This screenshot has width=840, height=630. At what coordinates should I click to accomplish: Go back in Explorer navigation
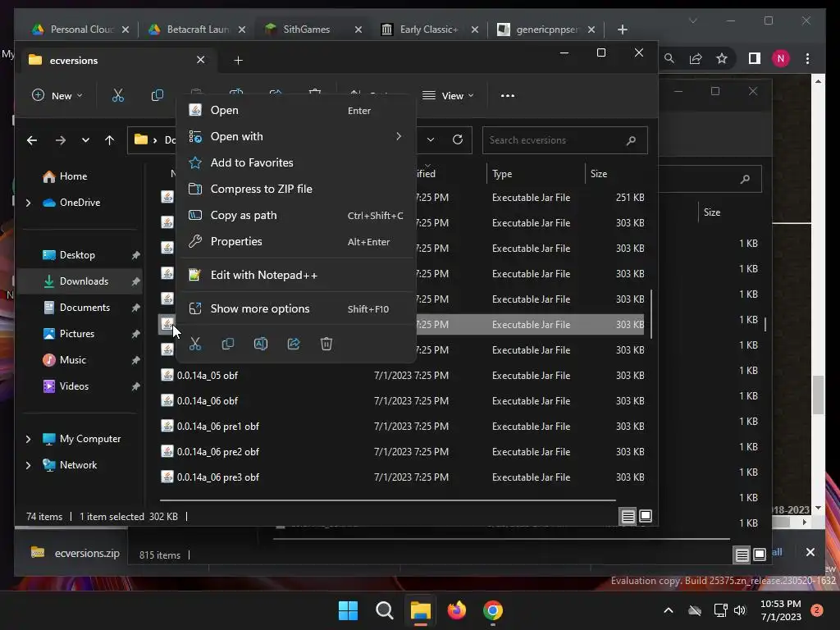click(x=32, y=140)
